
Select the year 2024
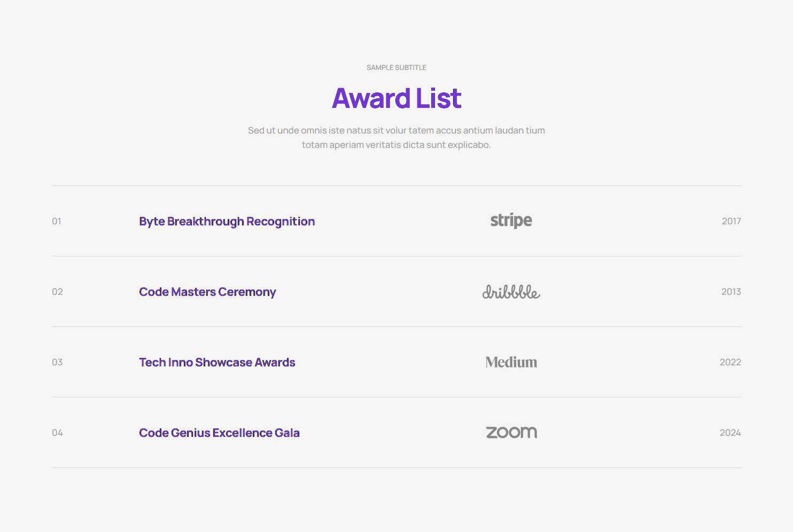click(x=730, y=433)
